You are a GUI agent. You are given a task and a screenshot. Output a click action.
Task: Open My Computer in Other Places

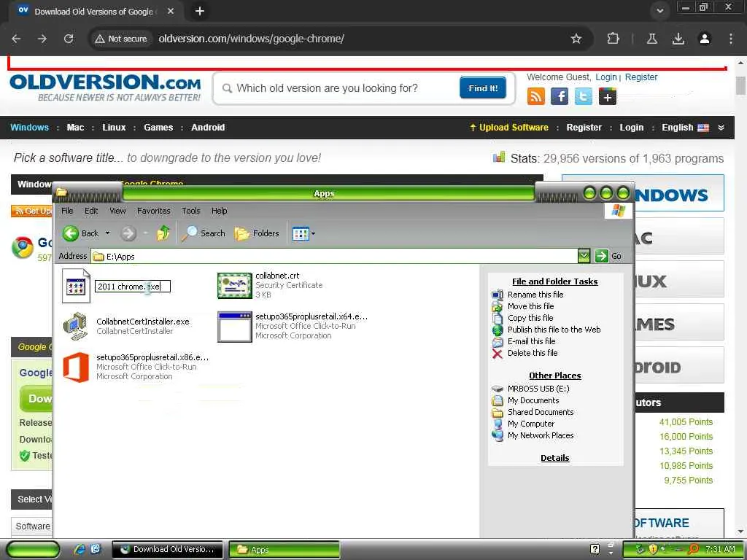click(531, 424)
